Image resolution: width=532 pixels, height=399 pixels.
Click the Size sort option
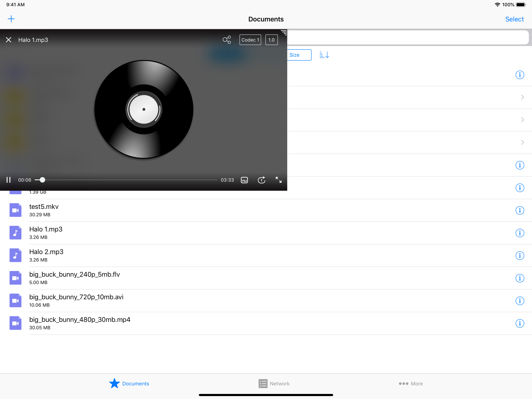point(298,55)
